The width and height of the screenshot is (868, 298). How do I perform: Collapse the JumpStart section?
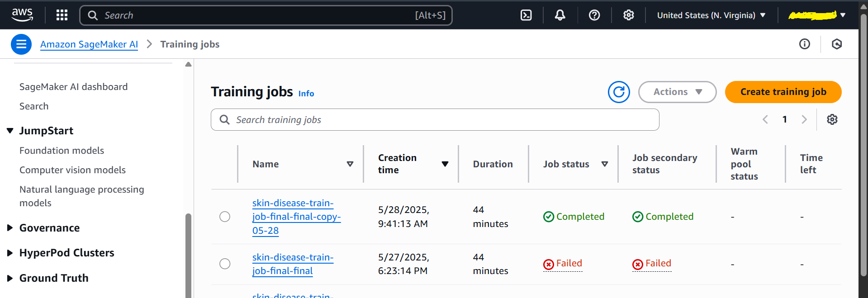click(x=10, y=131)
